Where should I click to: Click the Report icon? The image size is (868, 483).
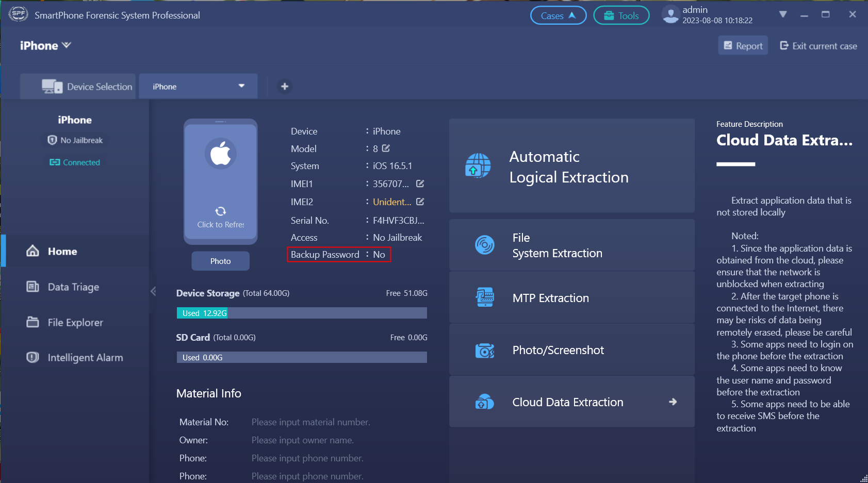coord(728,45)
